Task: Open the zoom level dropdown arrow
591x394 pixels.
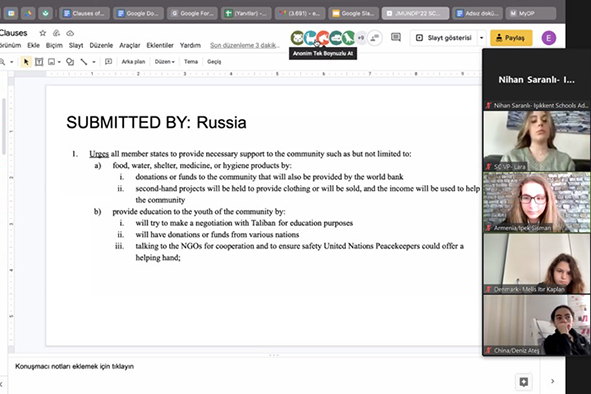Action: [x=12, y=62]
